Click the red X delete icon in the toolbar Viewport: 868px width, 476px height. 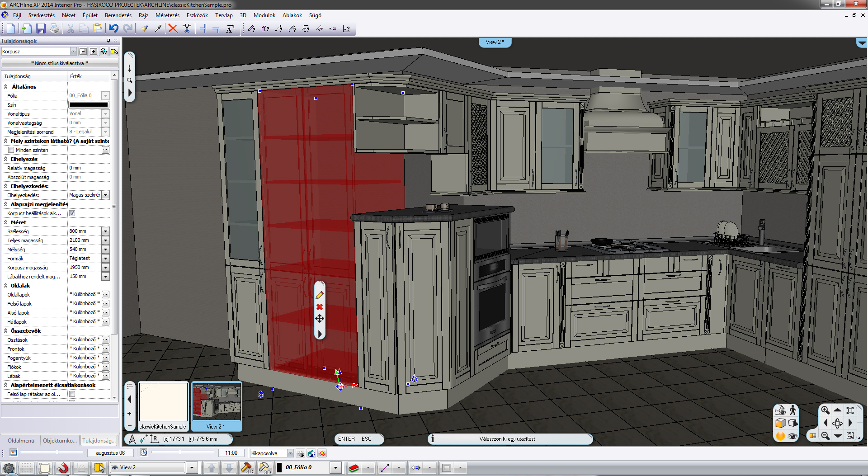click(173, 29)
